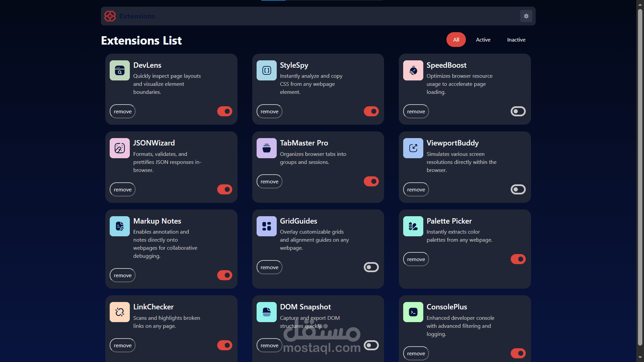Screen dimensions: 644x362
Task: Click the SpeedBoost rocket icon
Action: (x=413, y=70)
